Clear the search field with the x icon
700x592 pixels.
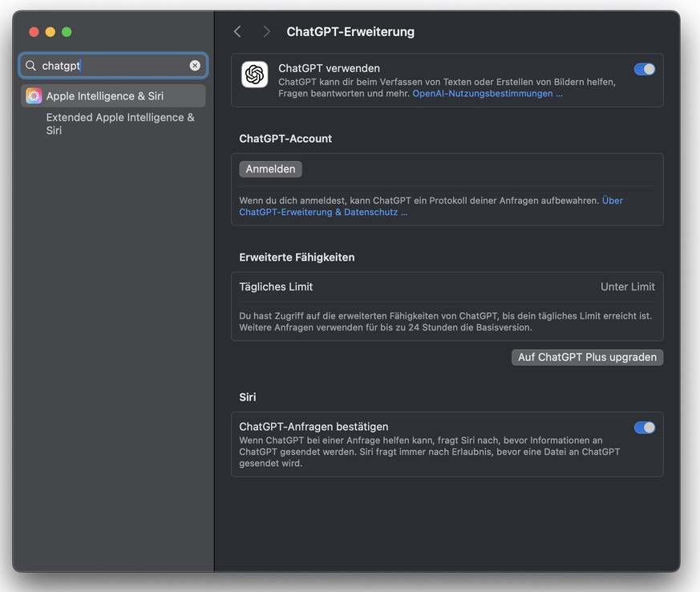point(195,66)
